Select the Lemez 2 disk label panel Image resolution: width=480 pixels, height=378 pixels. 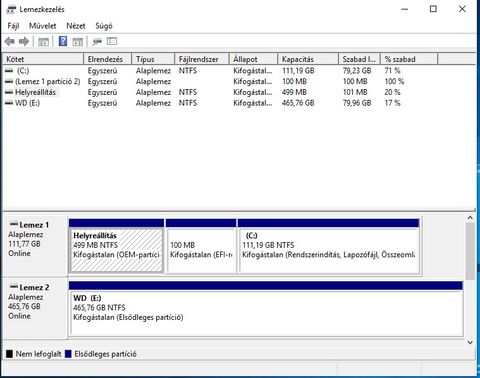click(x=35, y=309)
